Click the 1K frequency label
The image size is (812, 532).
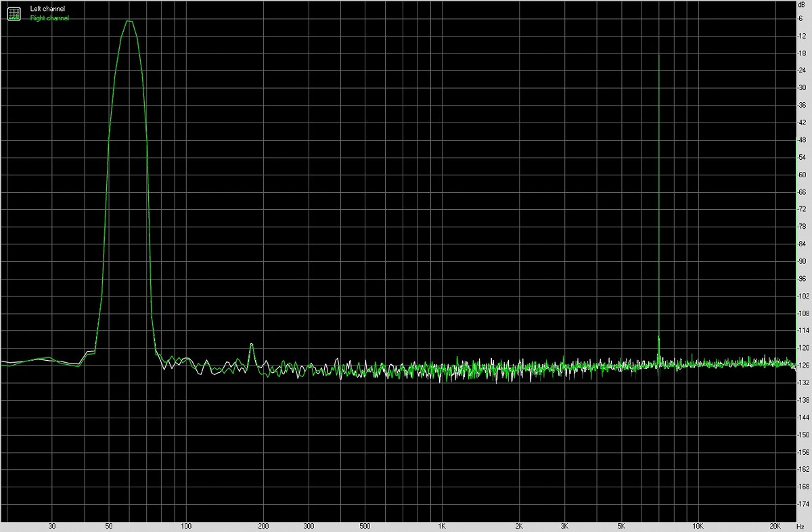pos(442,526)
